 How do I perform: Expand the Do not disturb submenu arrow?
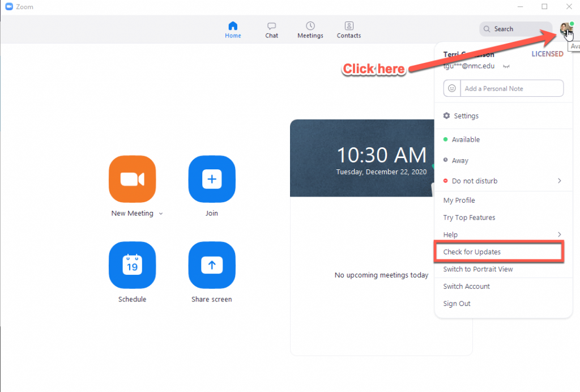pos(559,181)
